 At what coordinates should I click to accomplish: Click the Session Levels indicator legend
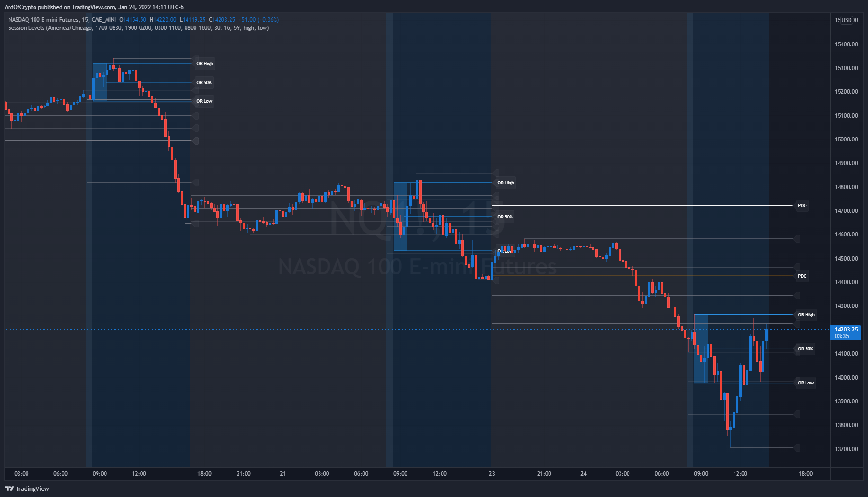[139, 28]
